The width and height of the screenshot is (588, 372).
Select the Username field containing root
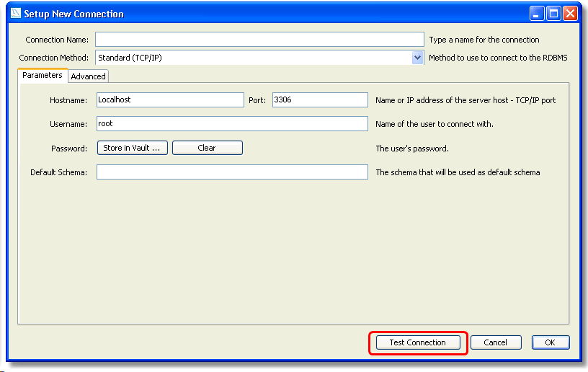pyautogui.click(x=232, y=124)
